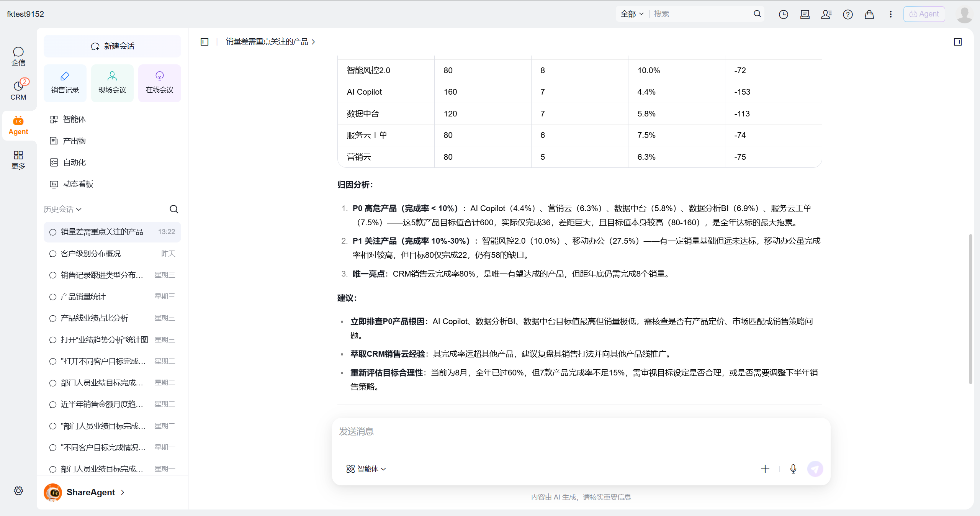This screenshot has height=516, width=980.
Task: Click the 销售记录 shortcut card
Action: [x=65, y=83]
